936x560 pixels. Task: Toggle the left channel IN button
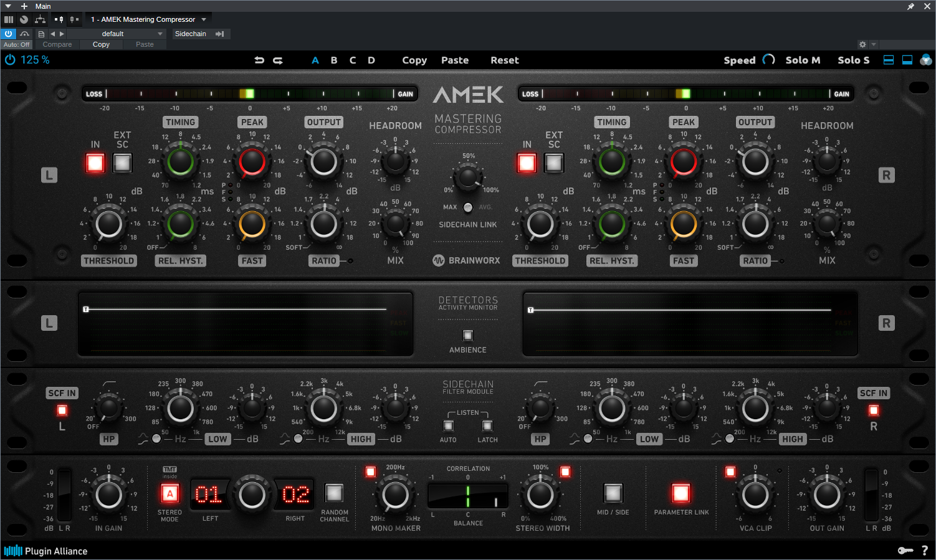click(x=95, y=163)
